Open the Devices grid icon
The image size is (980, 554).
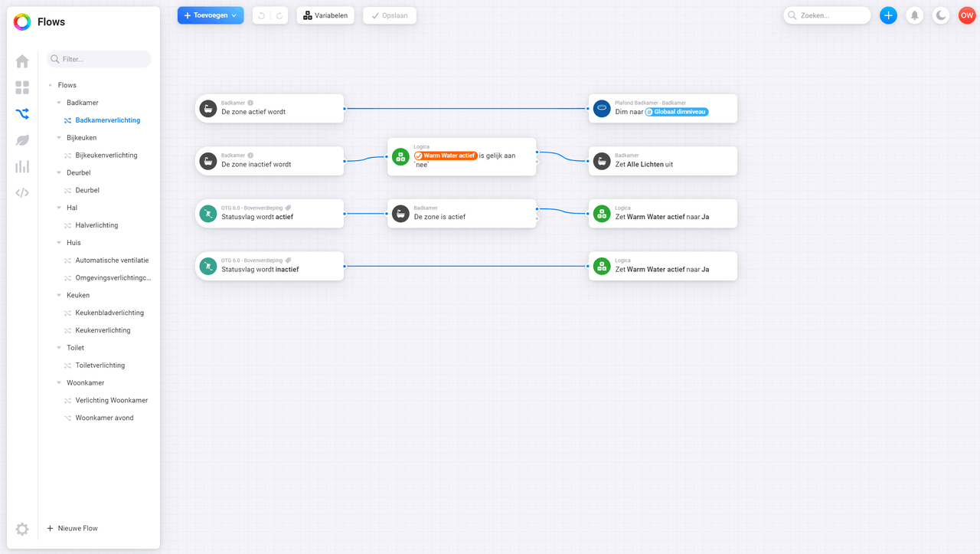click(22, 87)
